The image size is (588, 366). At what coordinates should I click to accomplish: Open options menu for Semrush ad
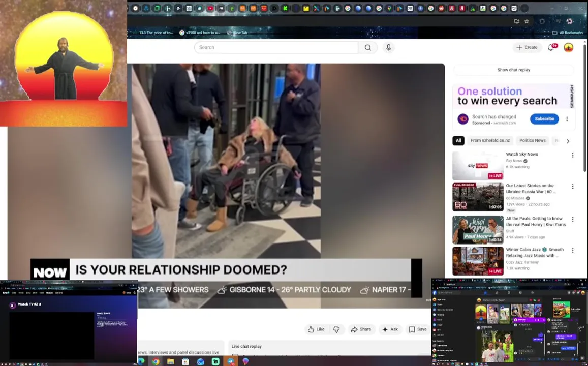567,119
